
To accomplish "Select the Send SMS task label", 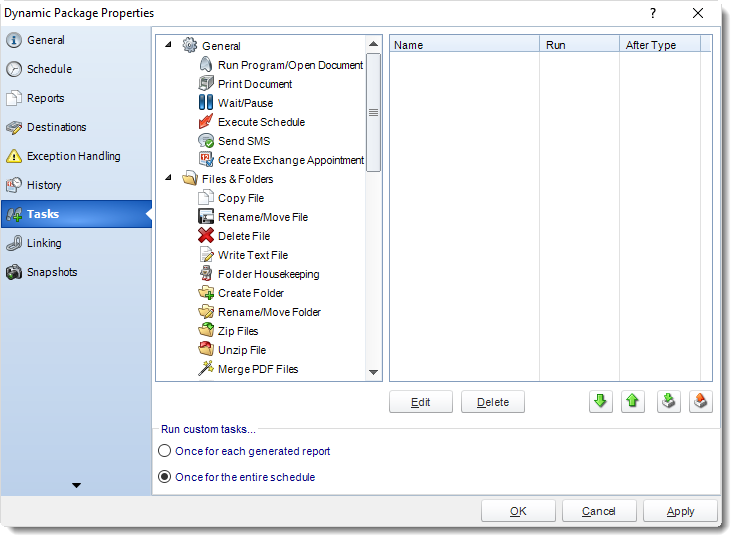I will 244,141.
